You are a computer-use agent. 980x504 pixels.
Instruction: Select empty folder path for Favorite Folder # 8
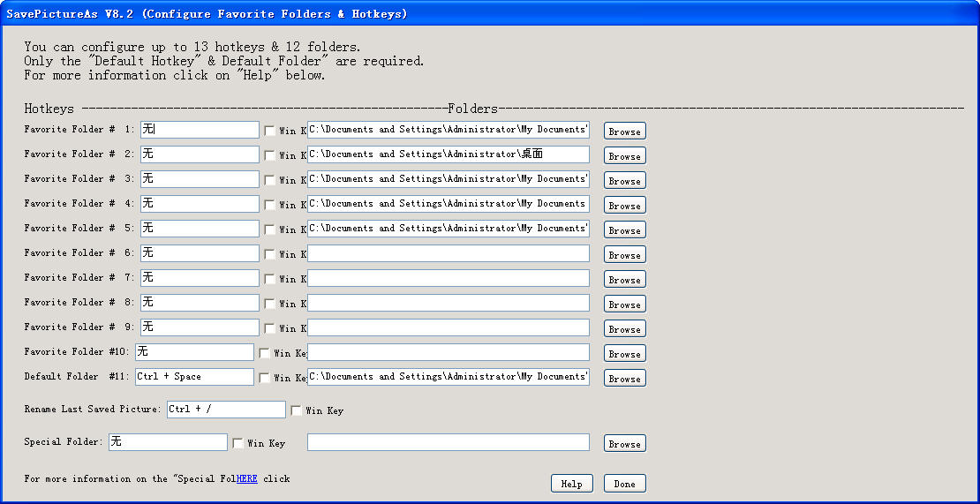click(449, 302)
